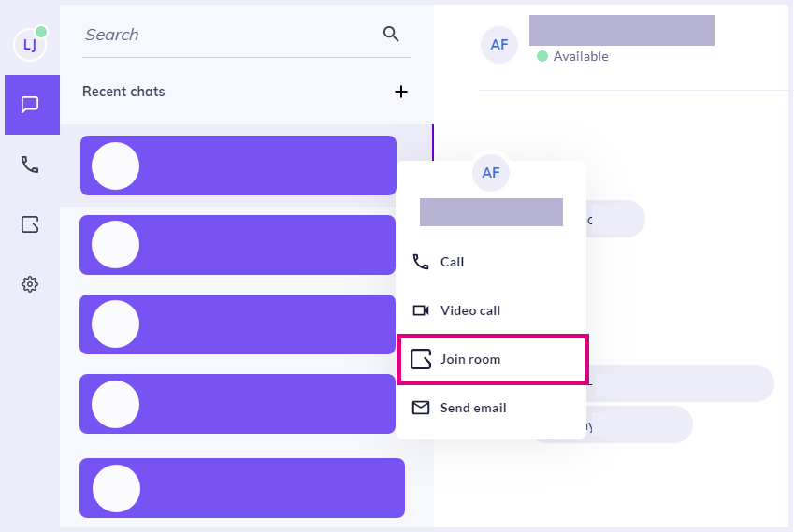Click the magnifier search icon
Screen dimensions: 794x532
391,34
